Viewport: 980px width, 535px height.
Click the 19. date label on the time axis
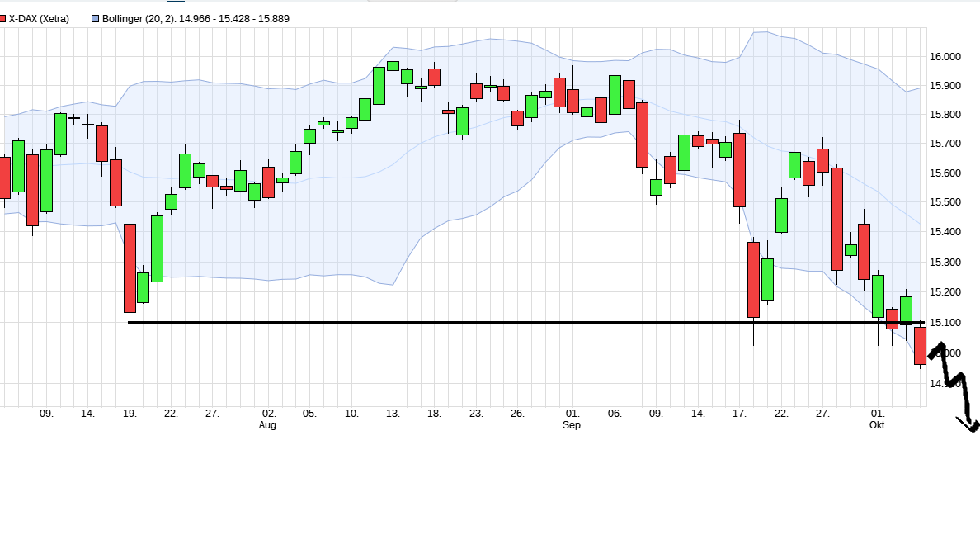[x=130, y=414]
